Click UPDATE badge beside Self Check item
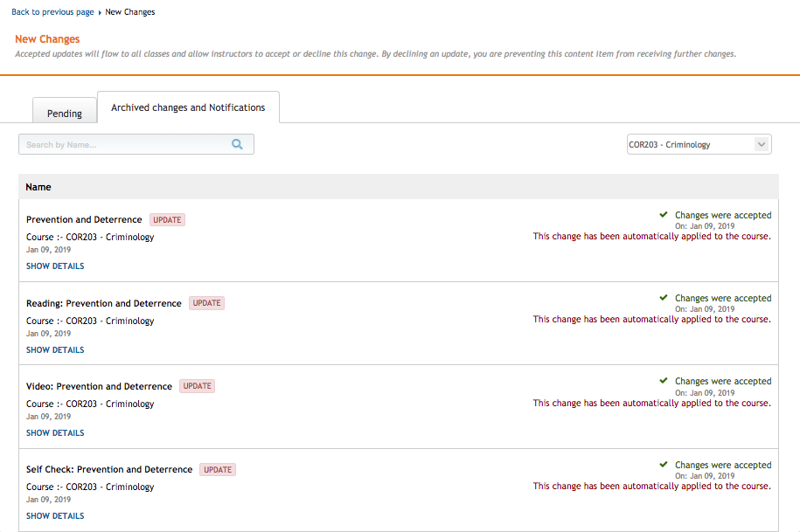800x532 pixels. pyautogui.click(x=218, y=470)
